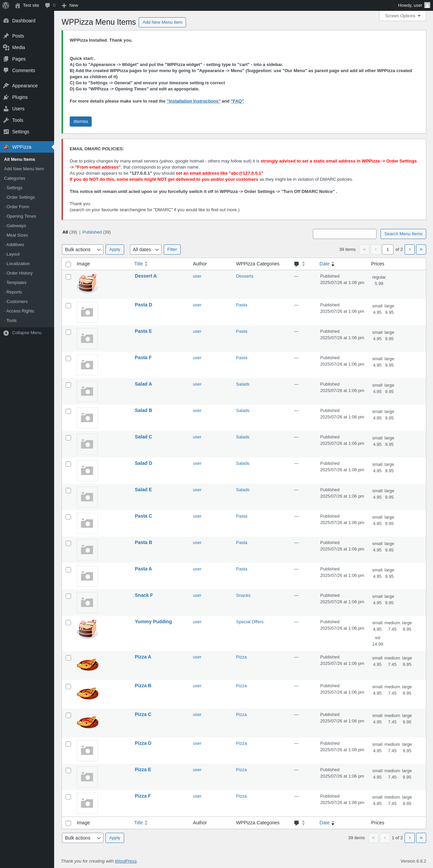Dismiss the WPPizza installed notice

click(x=81, y=122)
